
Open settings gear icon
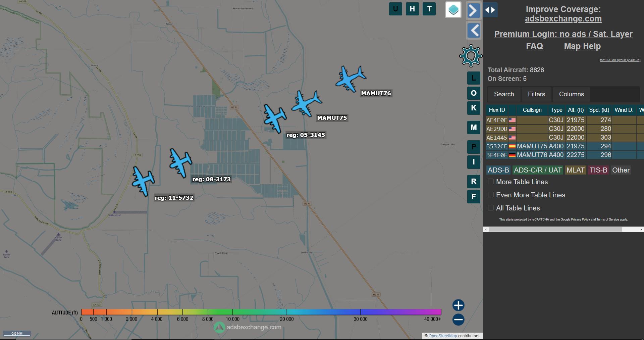coord(471,56)
